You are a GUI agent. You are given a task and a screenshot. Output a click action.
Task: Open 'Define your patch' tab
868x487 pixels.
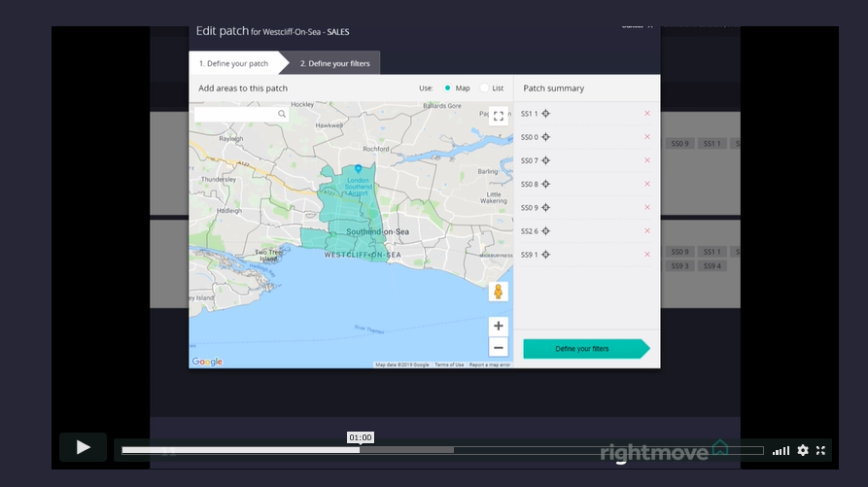pos(233,63)
